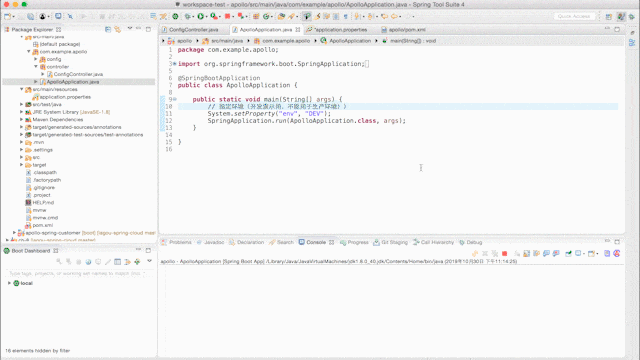
Task: Minimize the editor area
Action: [x=607, y=29]
